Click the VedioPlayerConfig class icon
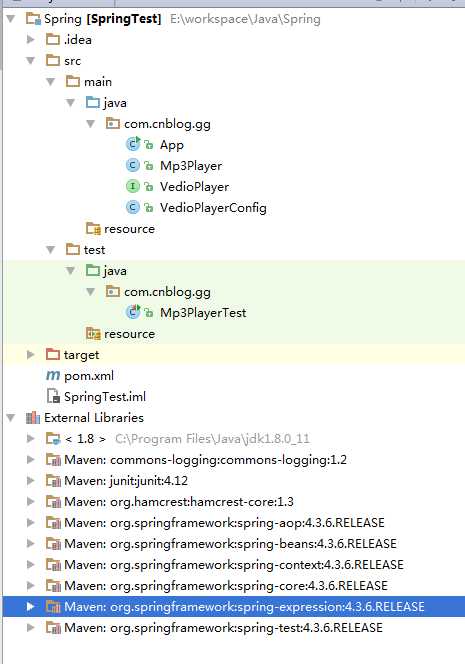This screenshot has height=664, width=465. pos(133,207)
